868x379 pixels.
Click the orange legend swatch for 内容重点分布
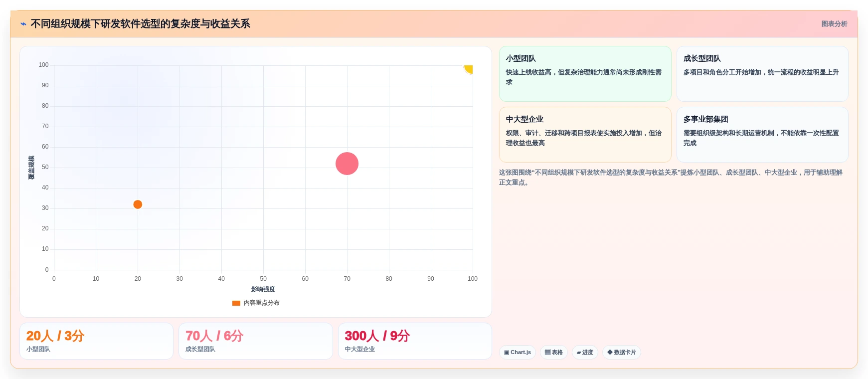(236, 303)
